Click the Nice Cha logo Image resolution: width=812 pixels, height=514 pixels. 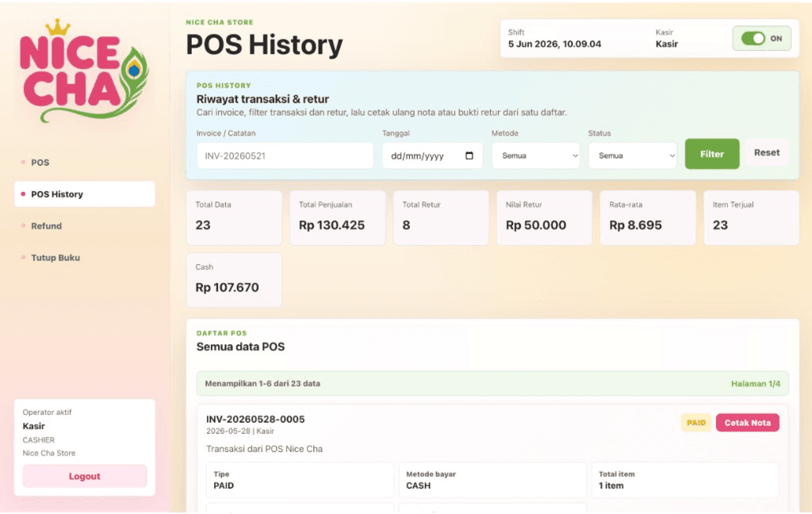point(84,71)
